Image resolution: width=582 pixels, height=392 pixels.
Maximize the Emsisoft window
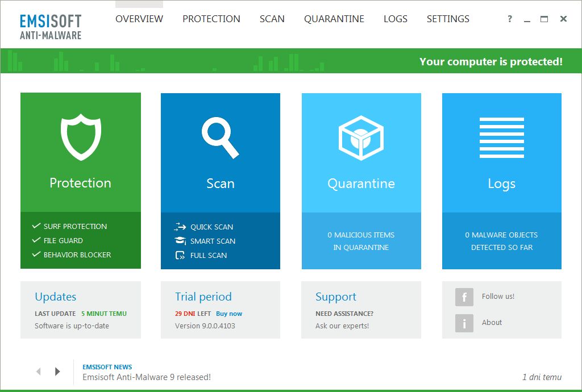click(x=544, y=19)
